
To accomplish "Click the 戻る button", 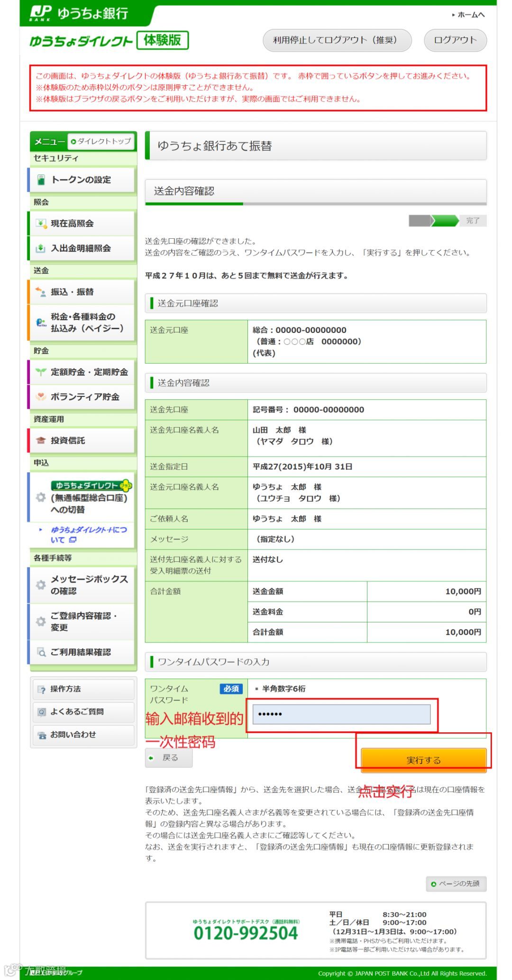I will [x=169, y=758].
